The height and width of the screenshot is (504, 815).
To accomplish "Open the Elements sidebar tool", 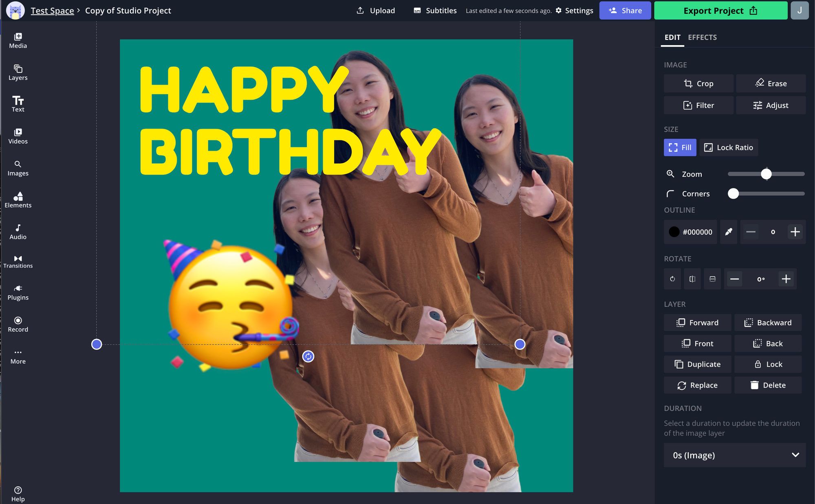I will tap(18, 200).
